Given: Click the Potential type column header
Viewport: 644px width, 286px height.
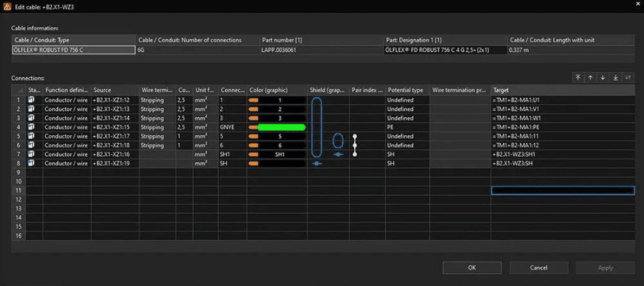Looking at the screenshot, I should coord(405,90).
